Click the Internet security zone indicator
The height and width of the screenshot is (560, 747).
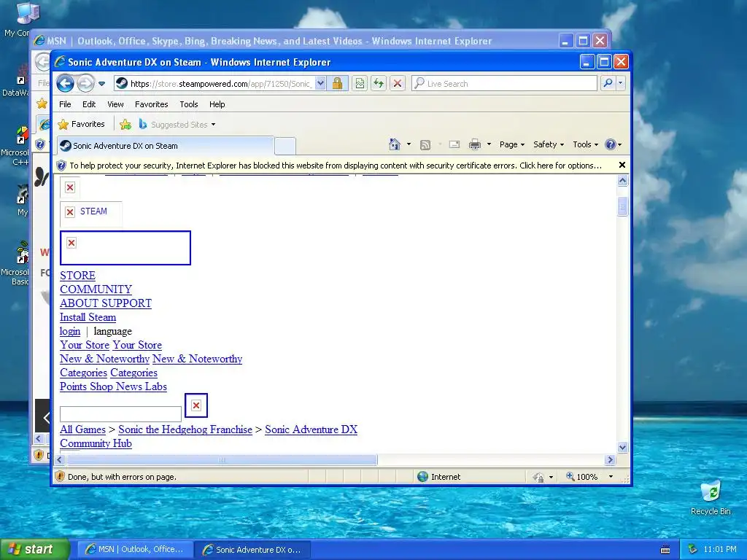tap(438, 477)
